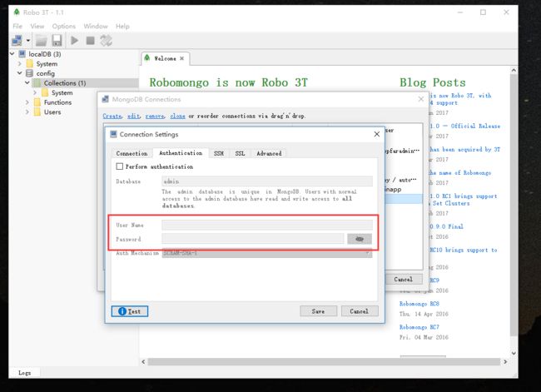Collapse the Collections node
The height and width of the screenshot is (392, 541).
(x=27, y=83)
